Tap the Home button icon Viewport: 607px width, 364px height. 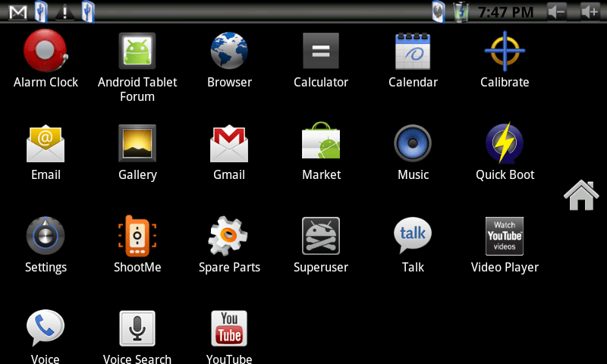[x=581, y=196]
